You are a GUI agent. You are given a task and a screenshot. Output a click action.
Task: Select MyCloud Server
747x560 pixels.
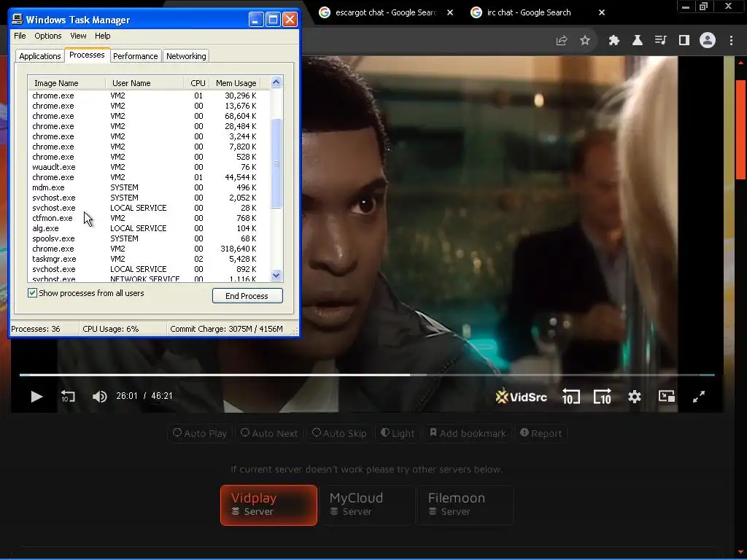point(367,505)
